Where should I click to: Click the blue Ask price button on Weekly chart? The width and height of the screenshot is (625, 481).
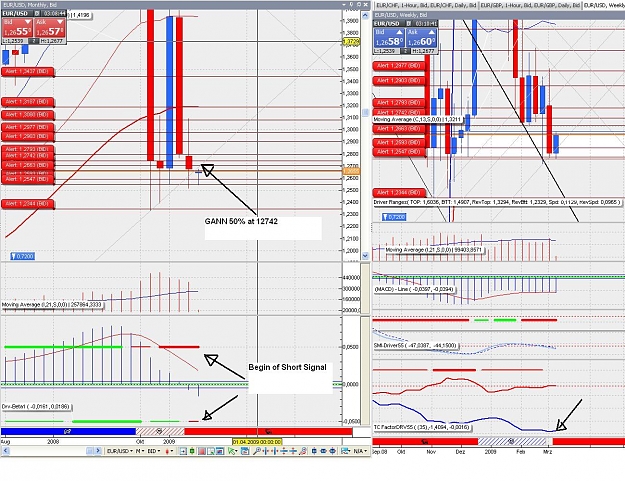coord(421,38)
